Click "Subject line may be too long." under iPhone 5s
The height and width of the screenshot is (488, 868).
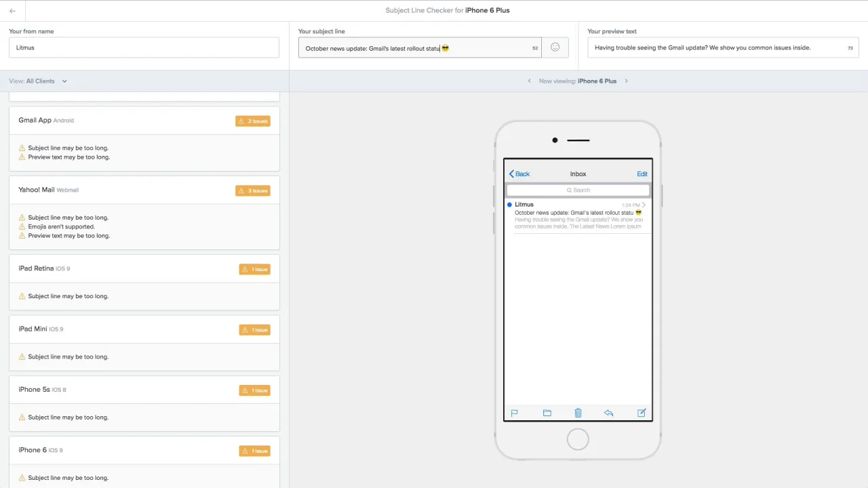pyautogui.click(x=68, y=417)
